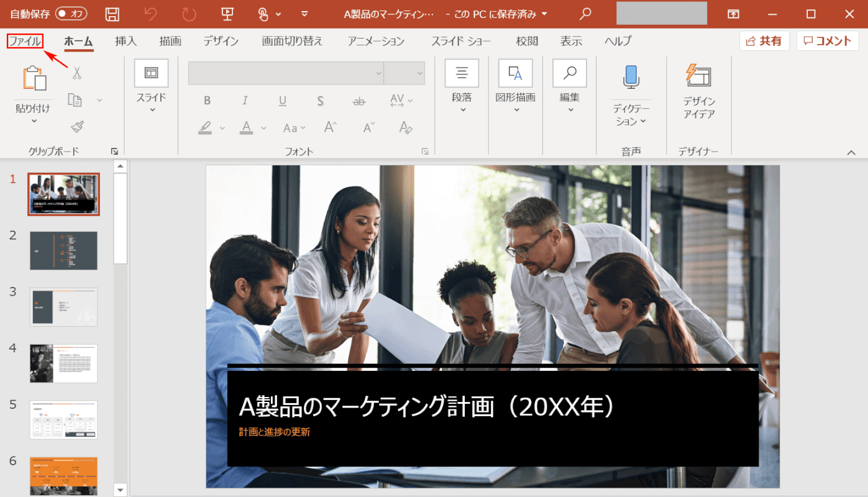Open the 校閲 tab
Viewport: 868px width, 497px height.
click(527, 42)
